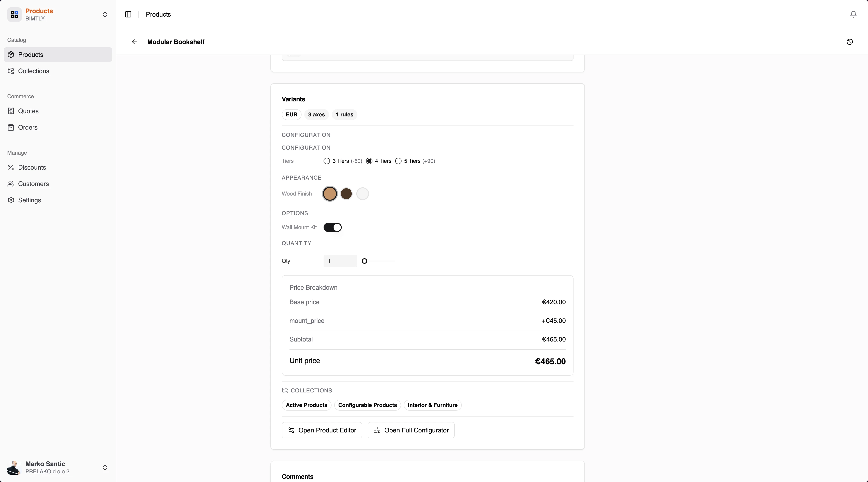Toggle the left sidebar panel
The image size is (868, 482).
[x=128, y=15]
